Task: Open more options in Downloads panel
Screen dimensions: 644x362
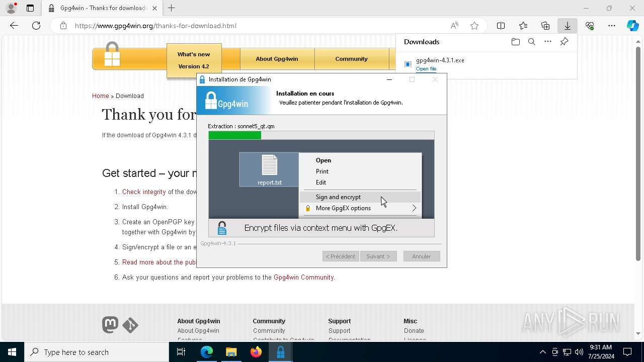Action: click(548, 42)
